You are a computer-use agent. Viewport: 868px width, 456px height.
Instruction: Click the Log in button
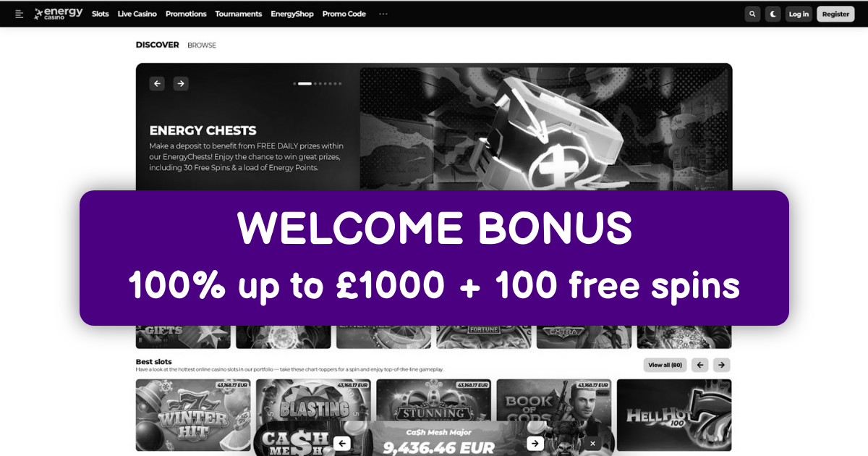799,14
